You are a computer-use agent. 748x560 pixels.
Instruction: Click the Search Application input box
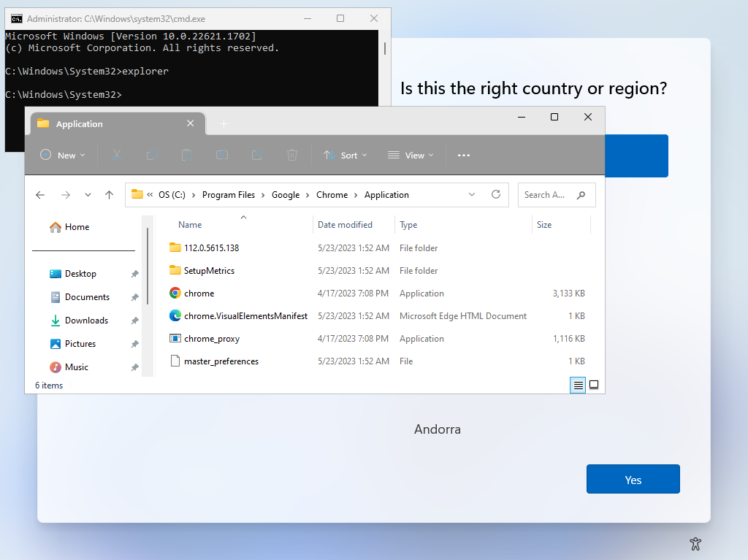(548, 195)
